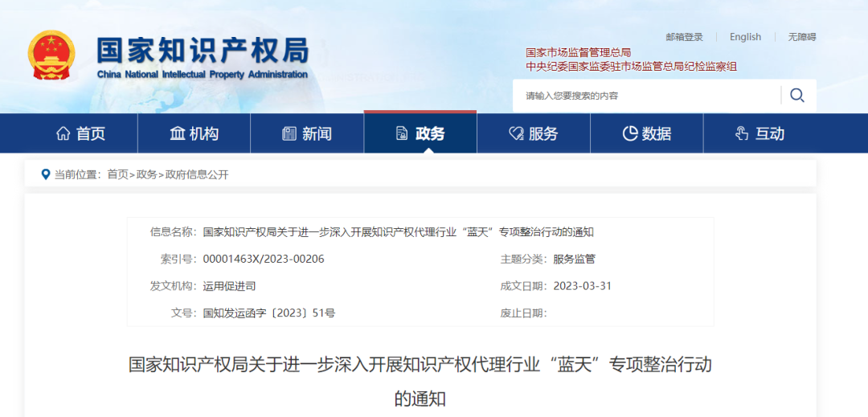This screenshot has height=417, width=868.
Task: Open the 国家市场监督管理总局 link
Action: click(x=578, y=52)
